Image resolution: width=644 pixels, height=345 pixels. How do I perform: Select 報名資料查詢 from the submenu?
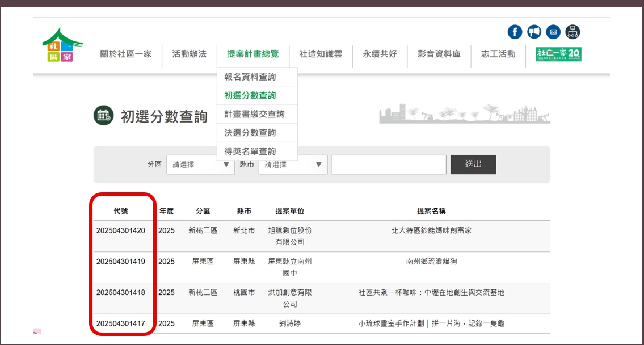(250, 77)
